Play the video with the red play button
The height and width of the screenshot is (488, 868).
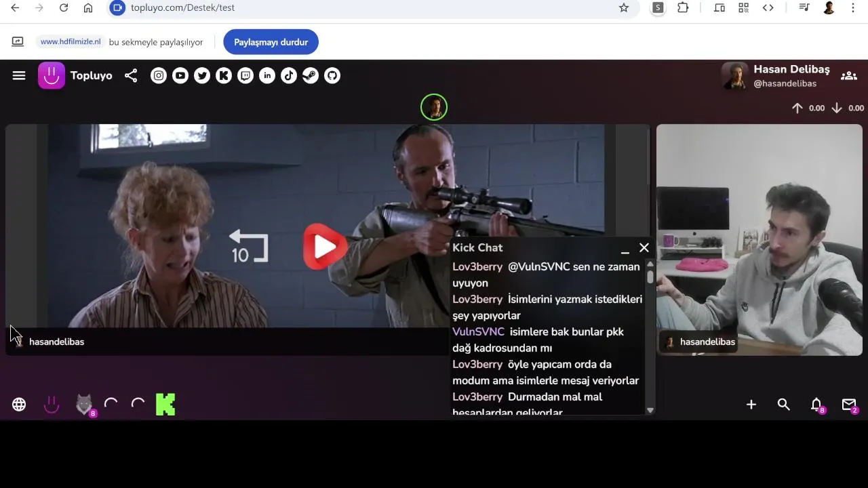(325, 247)
